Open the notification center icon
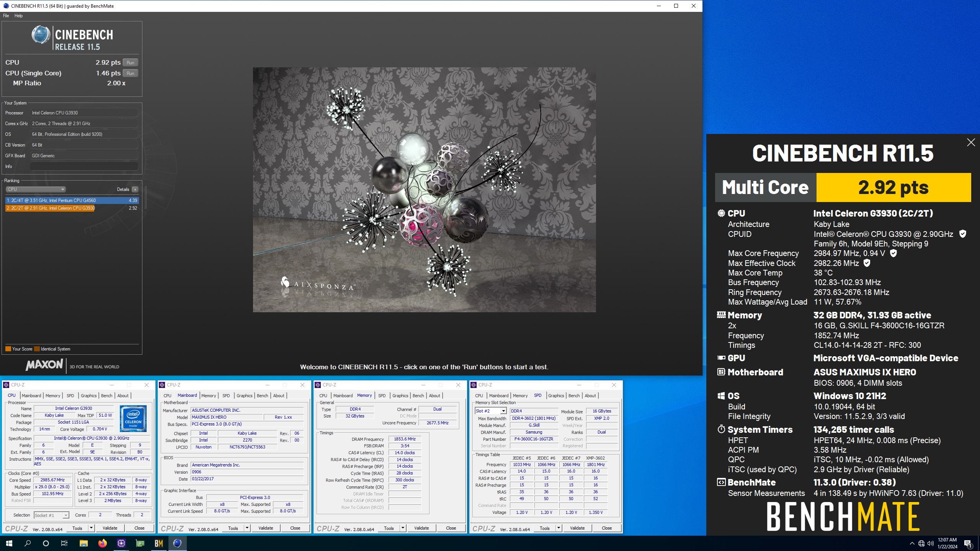 968,543
